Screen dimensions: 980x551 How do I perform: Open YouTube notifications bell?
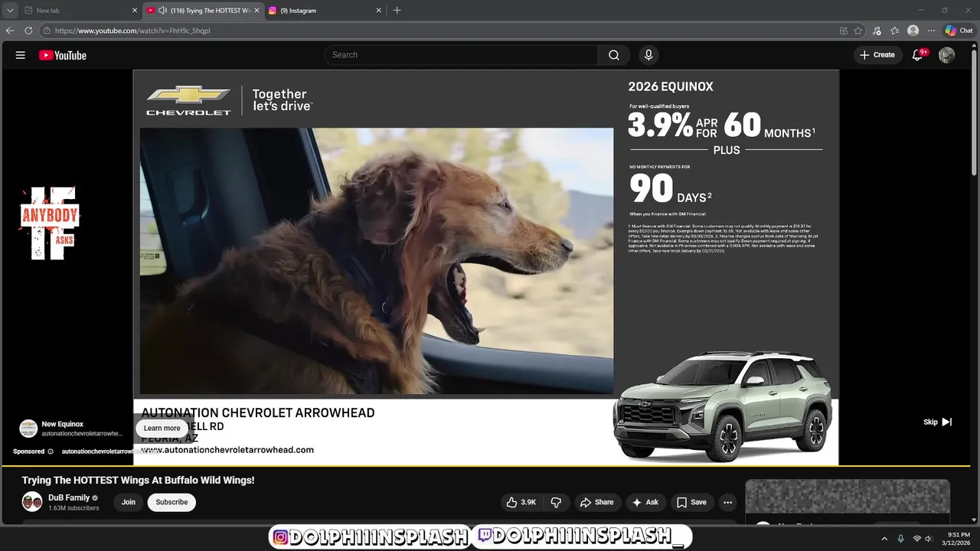coord(918,55)
